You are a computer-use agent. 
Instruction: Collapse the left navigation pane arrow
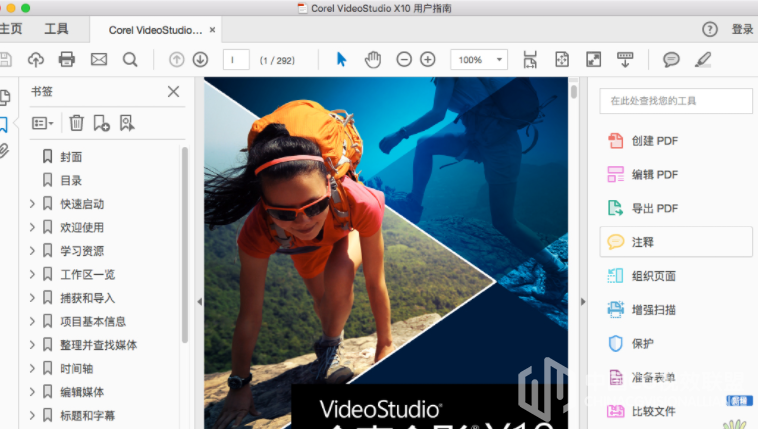pyautogui.click(x=200, y=301)
